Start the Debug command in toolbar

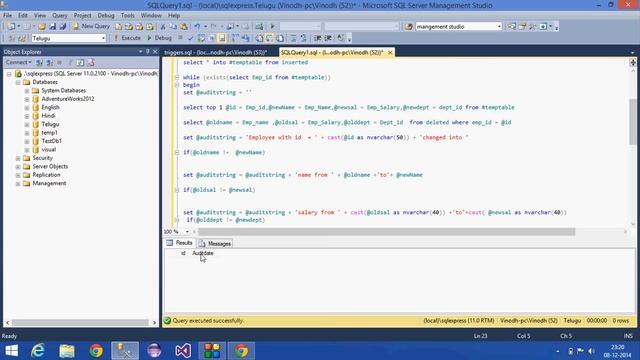point(159,38)
